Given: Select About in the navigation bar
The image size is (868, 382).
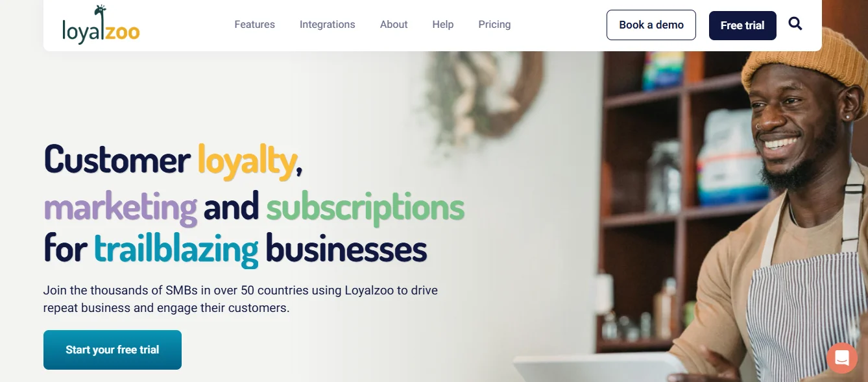Looking at the screenshot, I should (x=394, y=25).
